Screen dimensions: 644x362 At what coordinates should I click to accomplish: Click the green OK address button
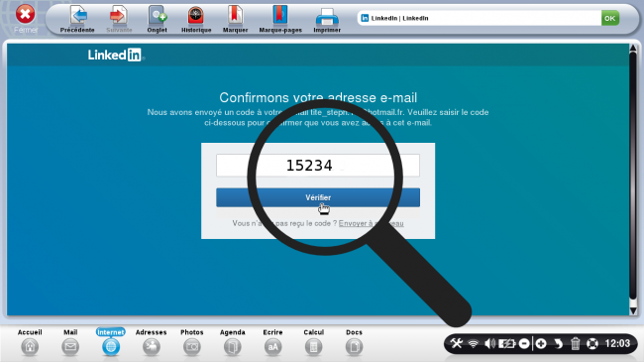point(610,18)
